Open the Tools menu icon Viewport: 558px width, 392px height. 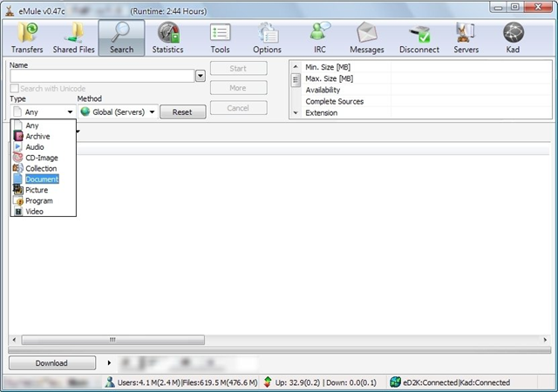click(x=220, y=38)
